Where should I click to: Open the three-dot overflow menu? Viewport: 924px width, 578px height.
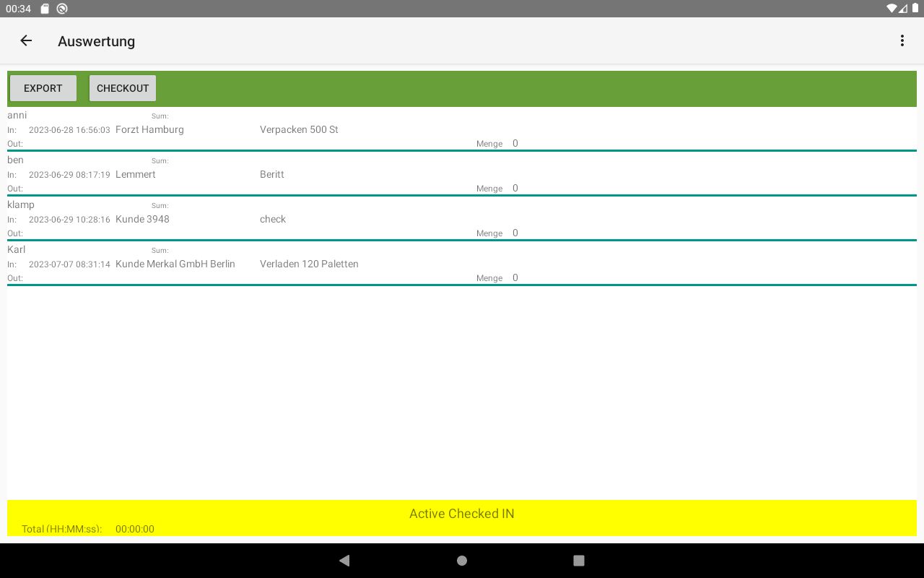[x=902, y=41]
